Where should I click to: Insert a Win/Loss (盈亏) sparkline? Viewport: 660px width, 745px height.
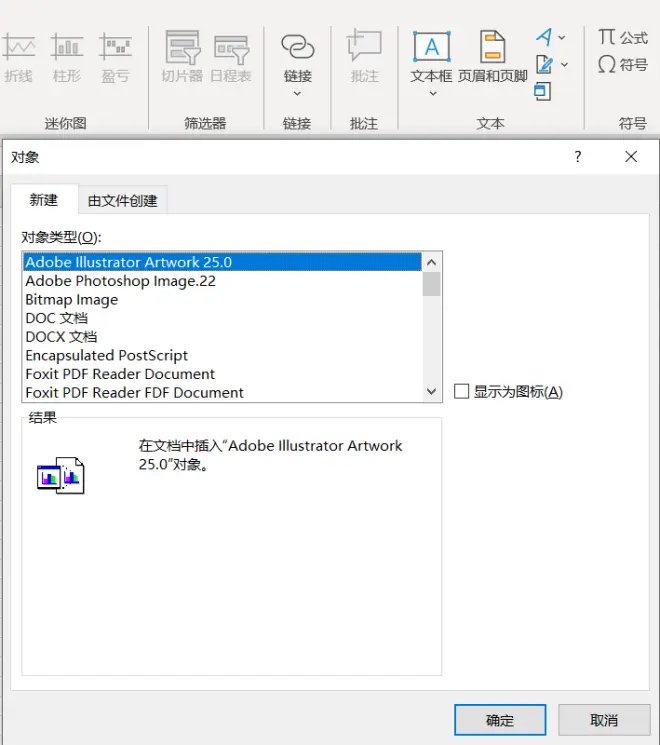pyautogui.click(x=115, y=56)
